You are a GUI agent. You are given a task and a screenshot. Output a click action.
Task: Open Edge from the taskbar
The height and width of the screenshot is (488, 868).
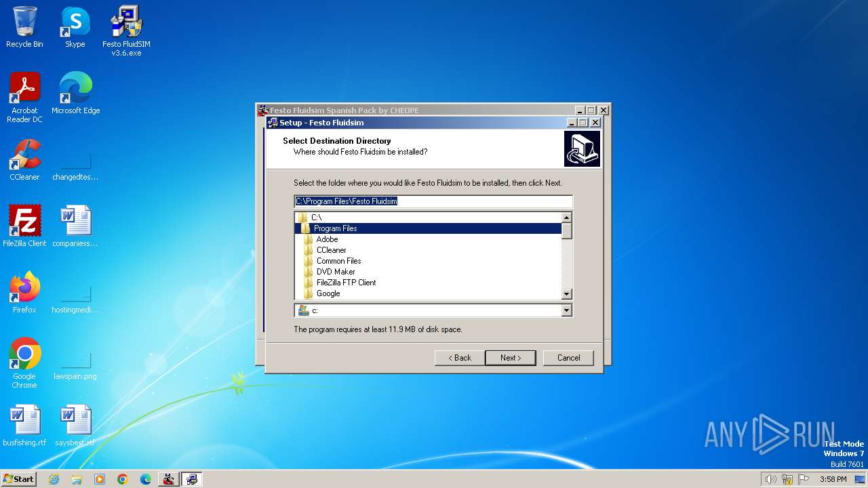[146, 479]
